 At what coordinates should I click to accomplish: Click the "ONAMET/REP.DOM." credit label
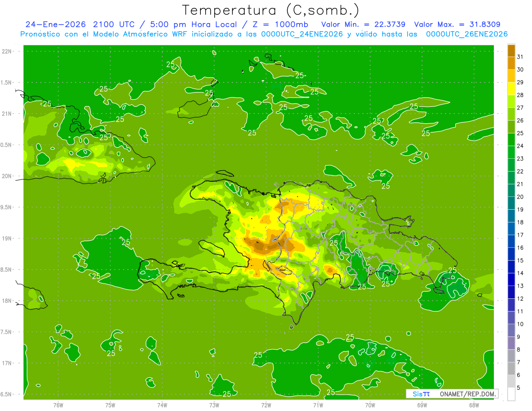(467, 394)
